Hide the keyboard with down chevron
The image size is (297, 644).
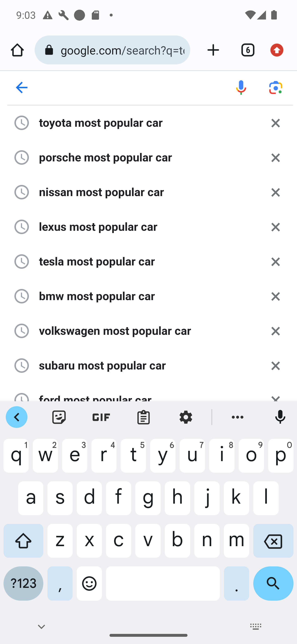click(x=41, y=626)
